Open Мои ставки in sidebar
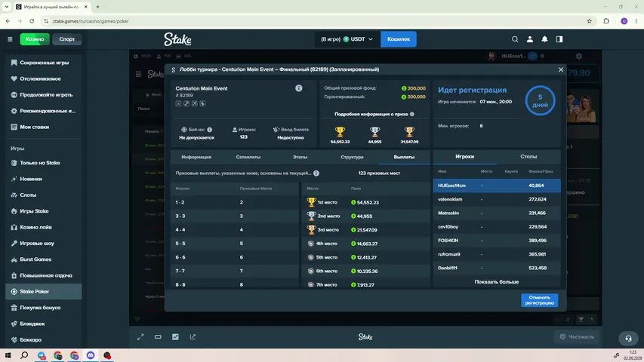 [x=44, y=127]
